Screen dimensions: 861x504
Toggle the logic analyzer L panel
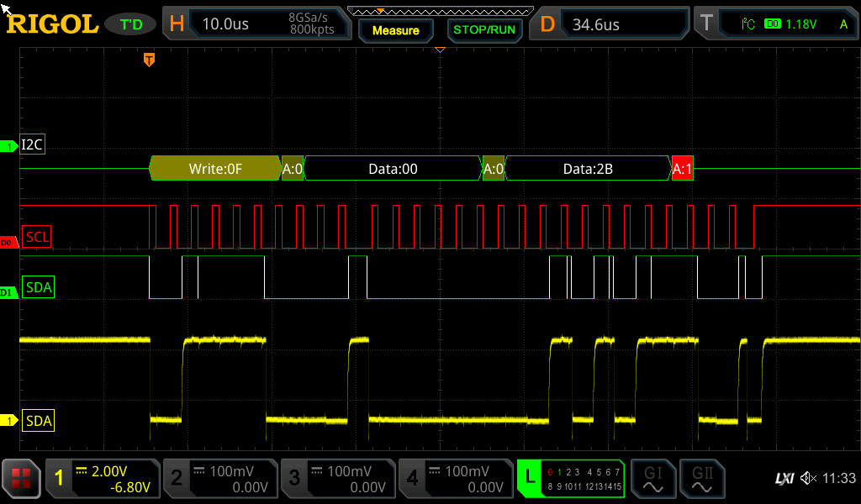[571, 478]
